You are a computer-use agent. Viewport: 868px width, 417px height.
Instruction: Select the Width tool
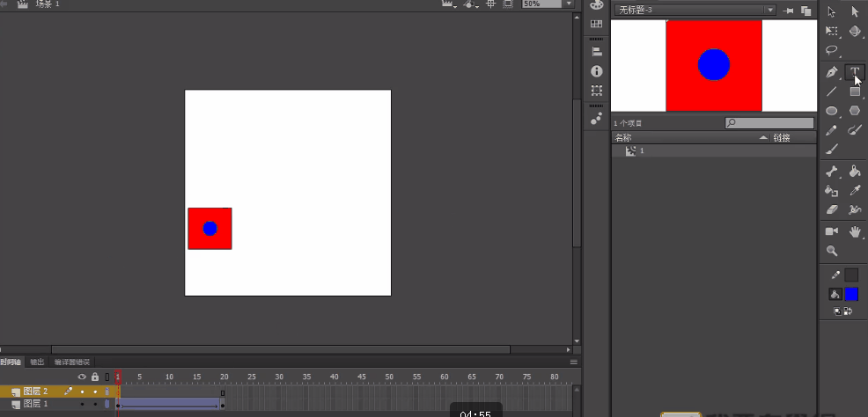855,209
